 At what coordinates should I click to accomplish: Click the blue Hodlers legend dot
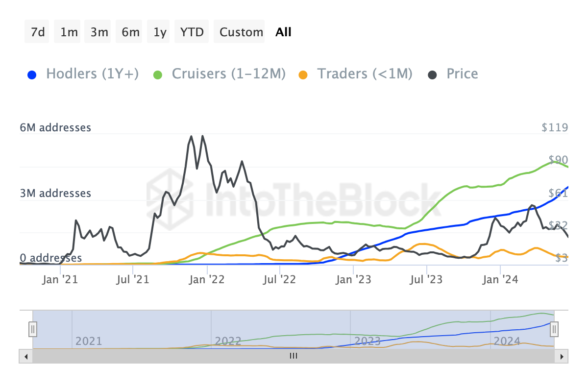click(32, 75)
